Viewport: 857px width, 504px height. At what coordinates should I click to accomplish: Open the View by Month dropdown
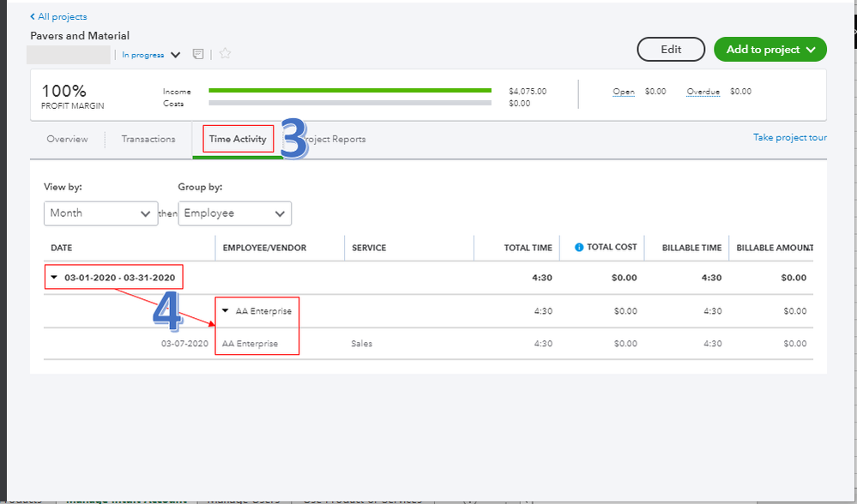pyautogui.click(x=100, y=213)
